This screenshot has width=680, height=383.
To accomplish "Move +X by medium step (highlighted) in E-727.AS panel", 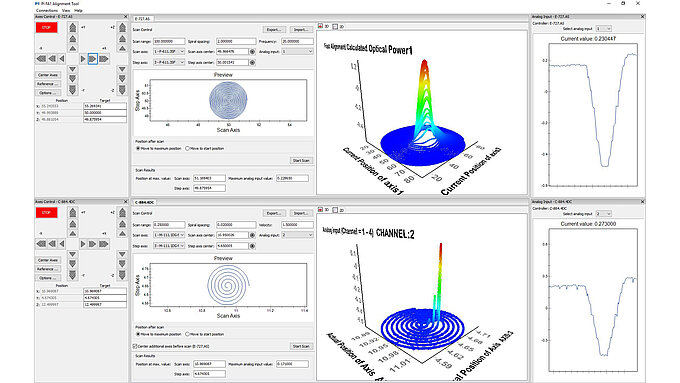I will (92, 59).
